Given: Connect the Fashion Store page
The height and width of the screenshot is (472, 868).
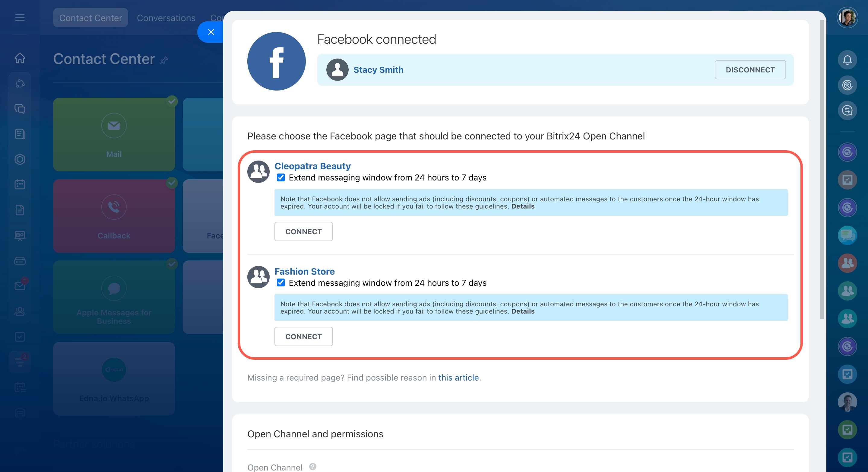Looking at the screenshot, I should [303, 336].
